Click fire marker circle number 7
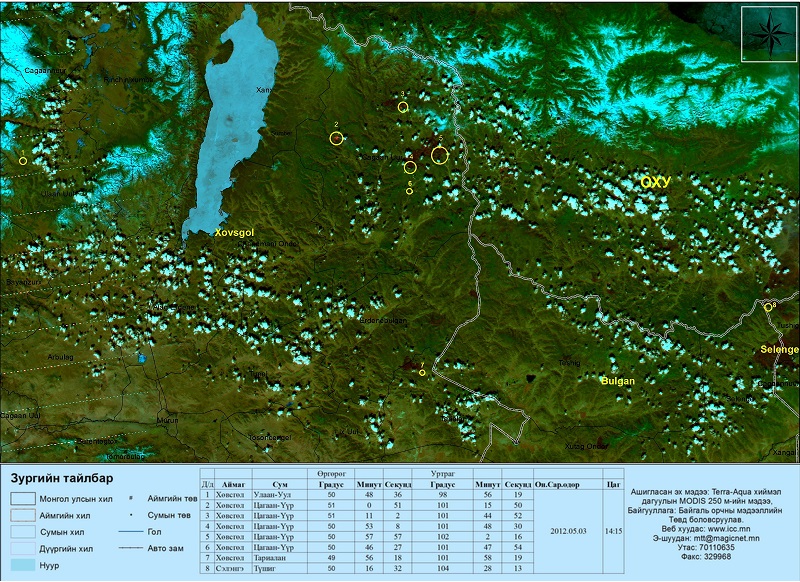The image size is (800, 582). pos(422,372)
